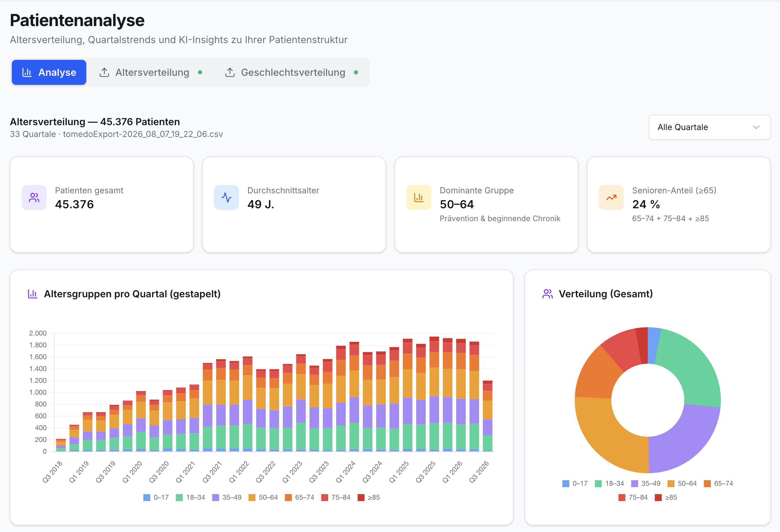Toggle the 75–84 series in bar chart legend
Image resolution: width=780 pixels, height=532 pixels.
[x=336, y=497]
